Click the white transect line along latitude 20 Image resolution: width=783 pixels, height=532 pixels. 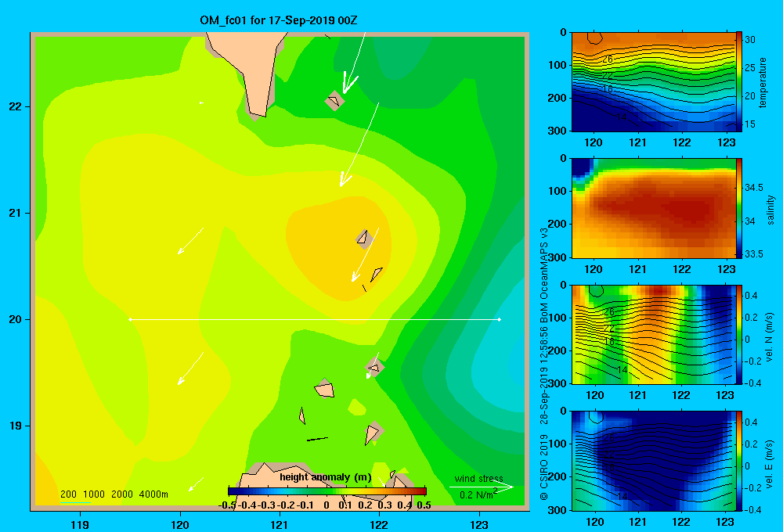[x=315, y=319]
